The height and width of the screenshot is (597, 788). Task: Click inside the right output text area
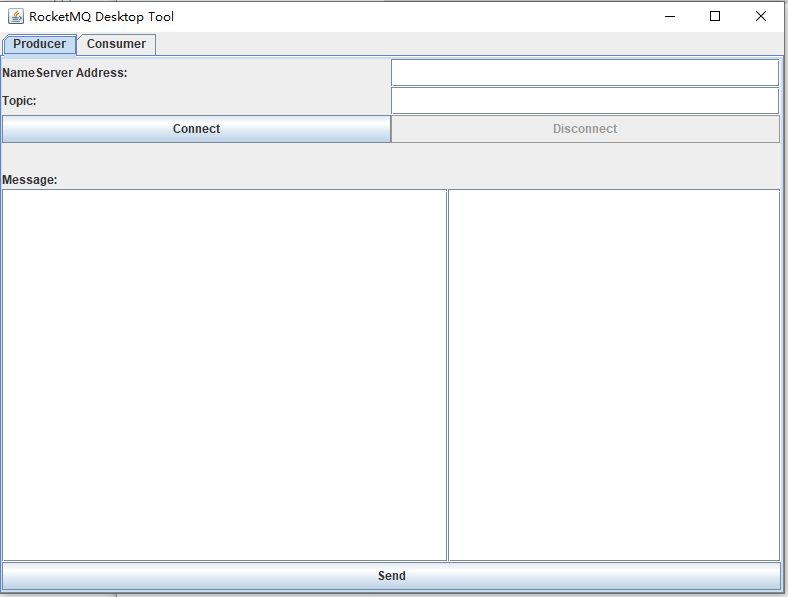(x=614, y=375)
